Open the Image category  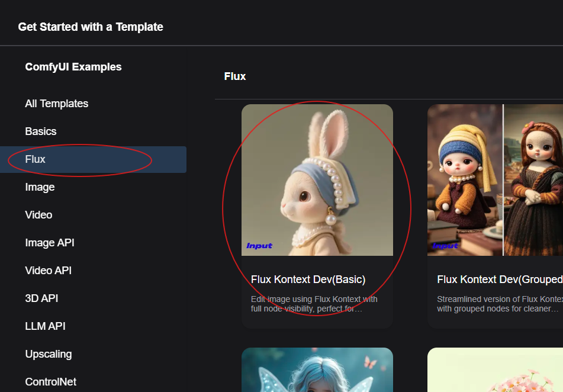coord(40,187)
